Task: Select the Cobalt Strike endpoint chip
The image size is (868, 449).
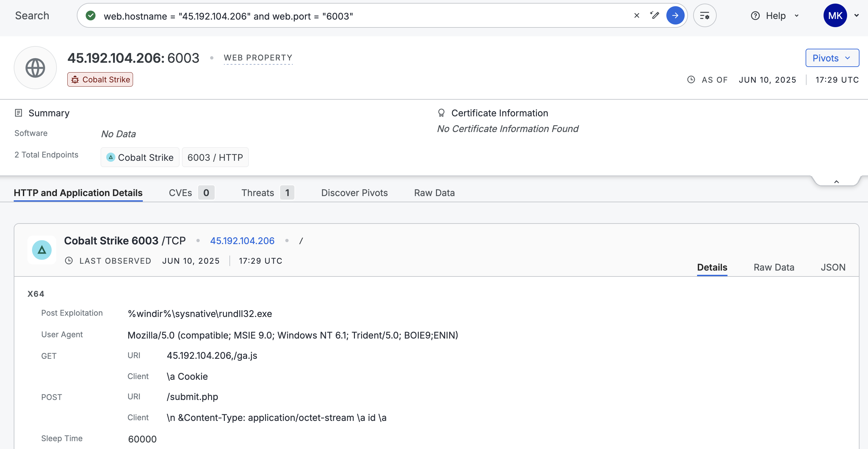Action: click(140, 157)
